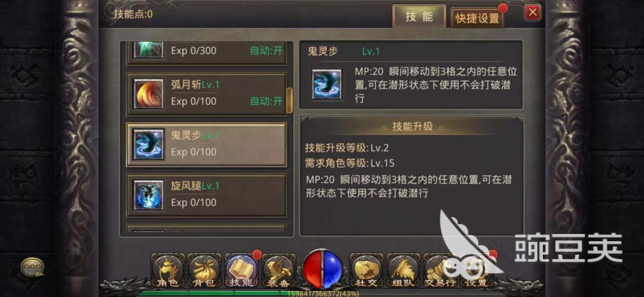Click the 鬼灵步 icon in detail panel
644x297 pixels.
point(327,84)
